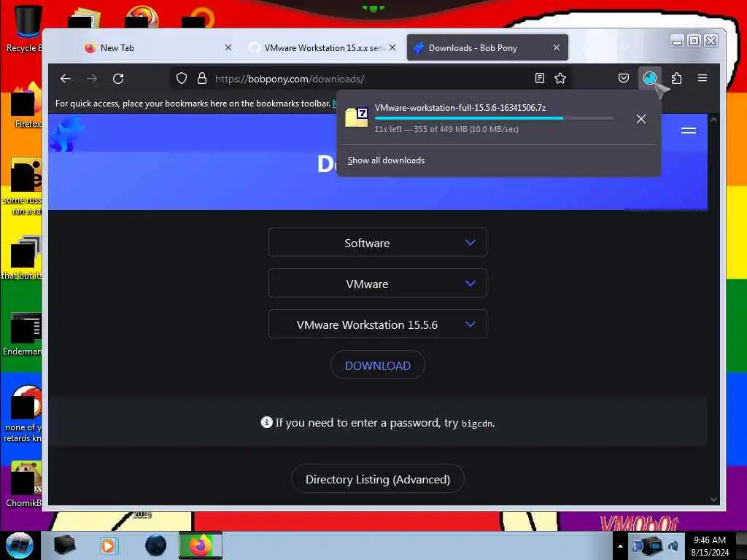Open the dark globe taskbar icon
This screenshot has height=560, width=747.
click(156, 545)
